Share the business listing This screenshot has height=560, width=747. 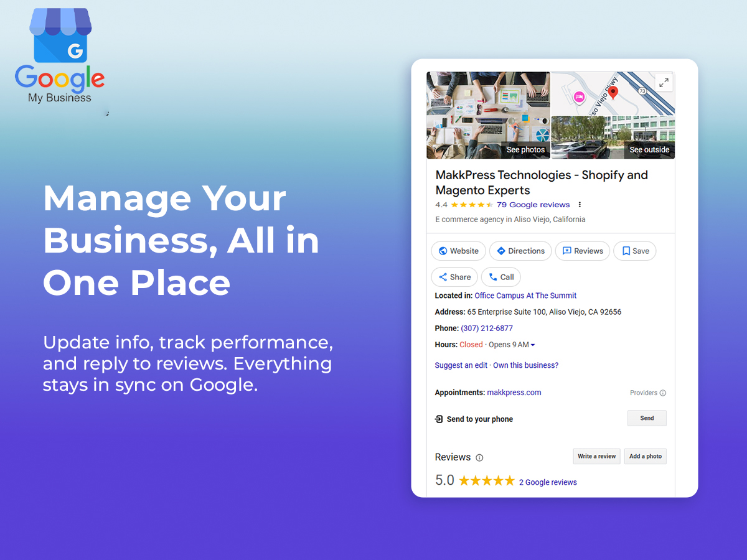454,277
